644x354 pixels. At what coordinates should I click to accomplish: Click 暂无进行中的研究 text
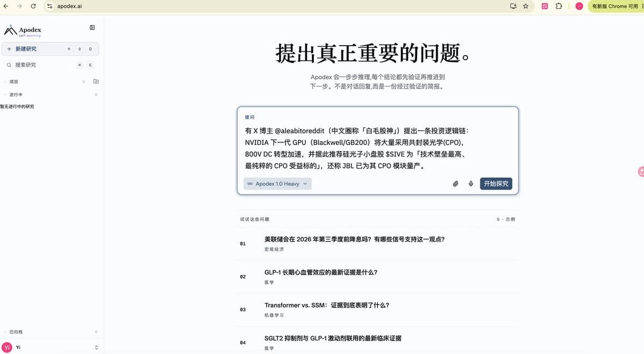17,106
